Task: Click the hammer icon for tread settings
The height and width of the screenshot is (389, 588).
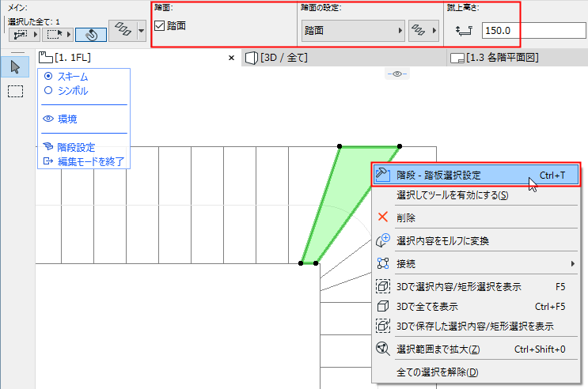Action: pyautogui.click(x=382, y=175)
